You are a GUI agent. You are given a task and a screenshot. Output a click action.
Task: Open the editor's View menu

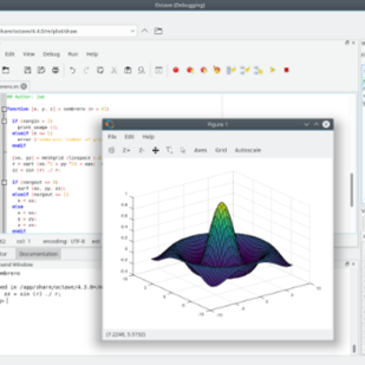[29, 54]
